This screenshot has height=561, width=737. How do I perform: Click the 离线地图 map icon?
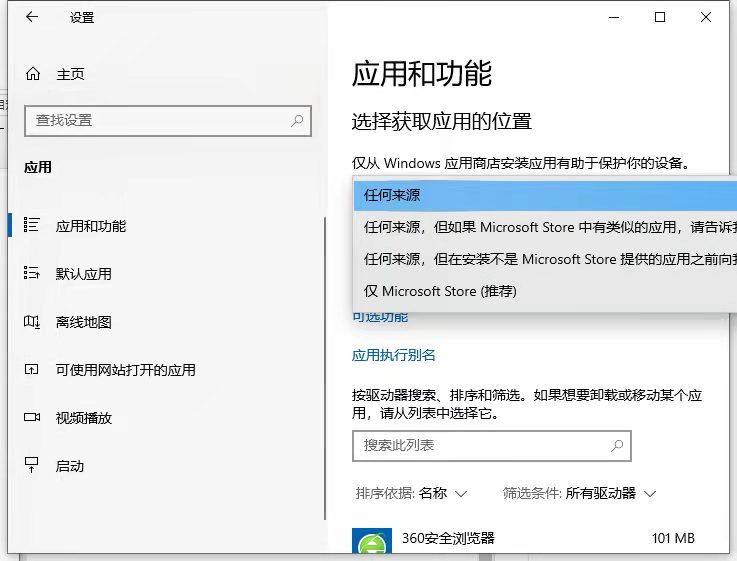point(32,322)
